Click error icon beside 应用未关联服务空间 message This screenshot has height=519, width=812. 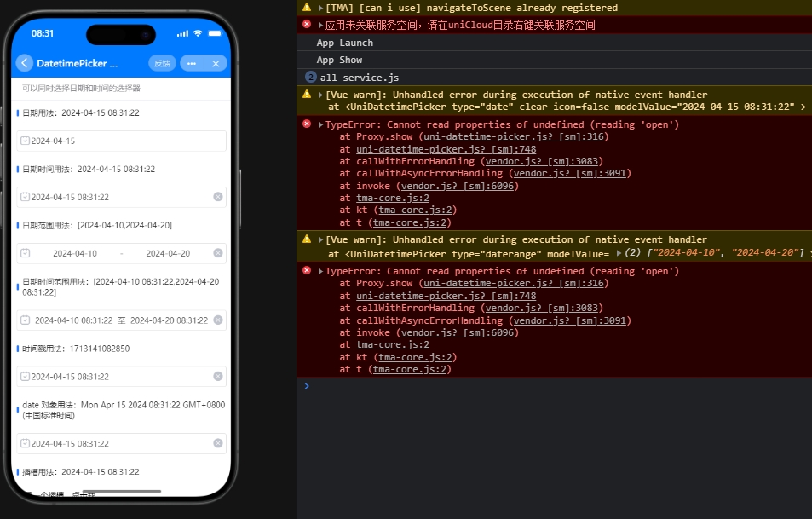coord(307,25)
